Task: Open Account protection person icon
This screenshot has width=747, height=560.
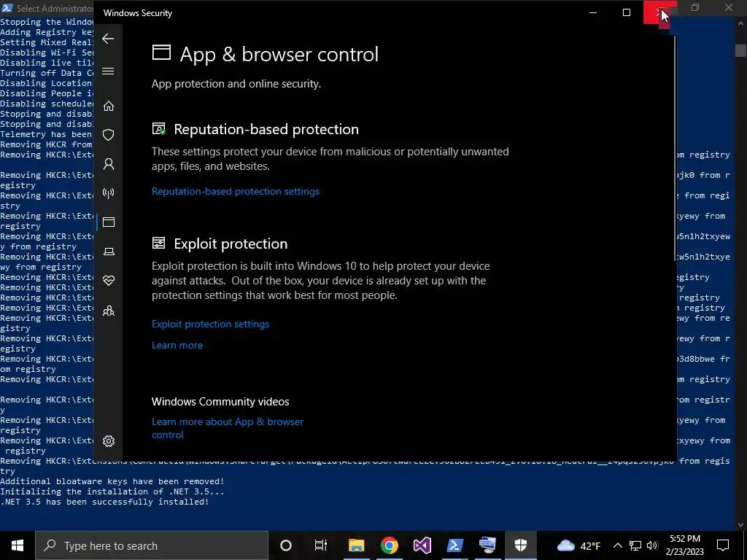Action: 109,164
